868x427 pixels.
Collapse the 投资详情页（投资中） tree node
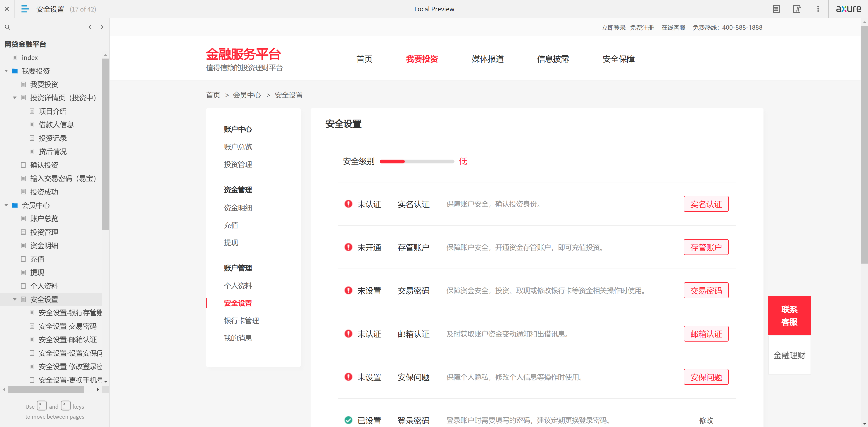14,98
